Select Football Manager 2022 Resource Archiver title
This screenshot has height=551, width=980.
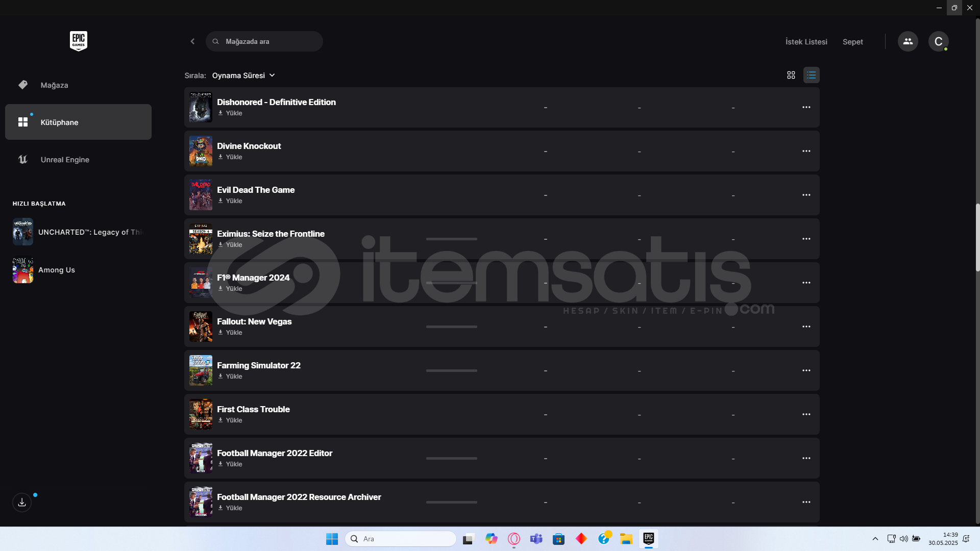coord(299,497)
